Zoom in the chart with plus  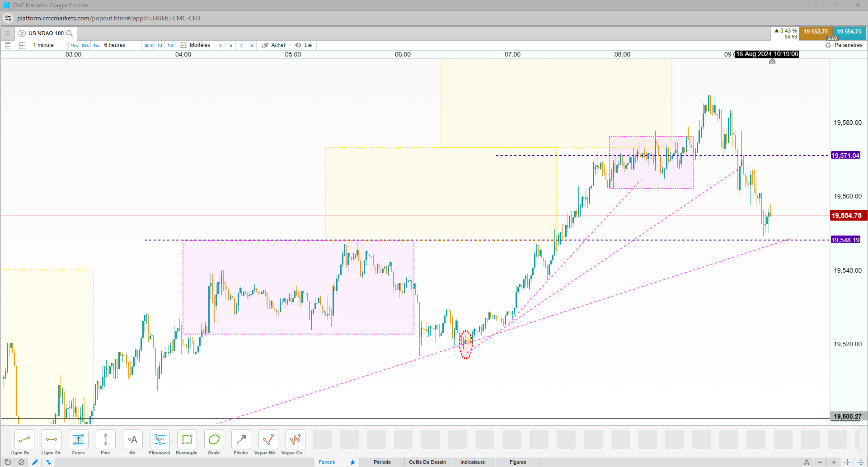coord(834,462)
